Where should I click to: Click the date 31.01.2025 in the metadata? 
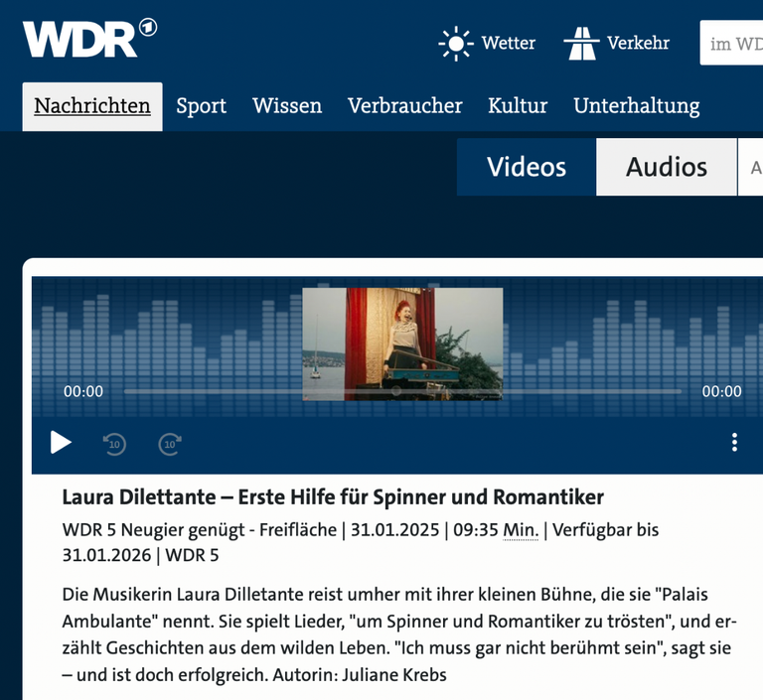point(395,530)
